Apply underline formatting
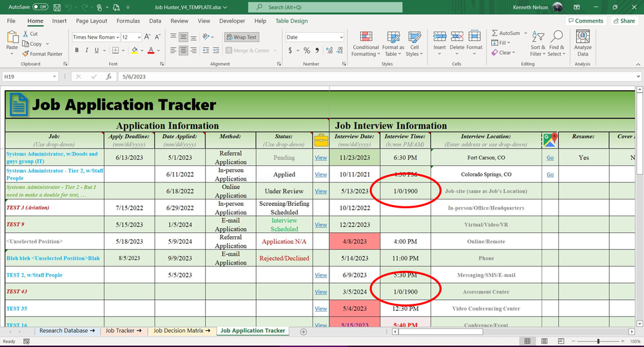The height and width of the screenshot is (347, 644). (x=97, y=50)
